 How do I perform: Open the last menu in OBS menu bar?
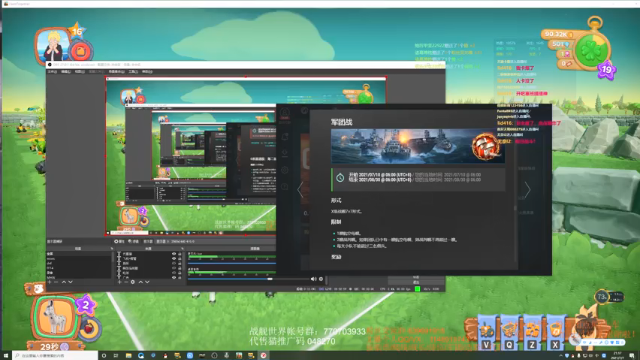147,72
